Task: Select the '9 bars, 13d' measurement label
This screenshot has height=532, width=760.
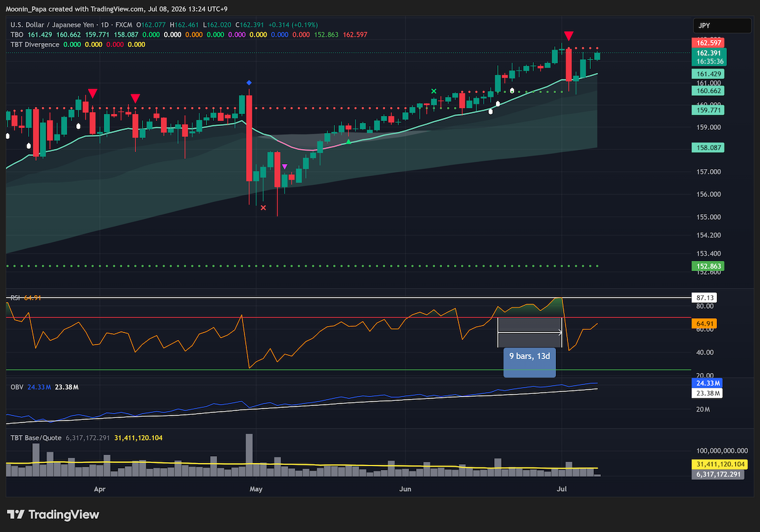Action: pyautogui.click(x=529, y=355)
